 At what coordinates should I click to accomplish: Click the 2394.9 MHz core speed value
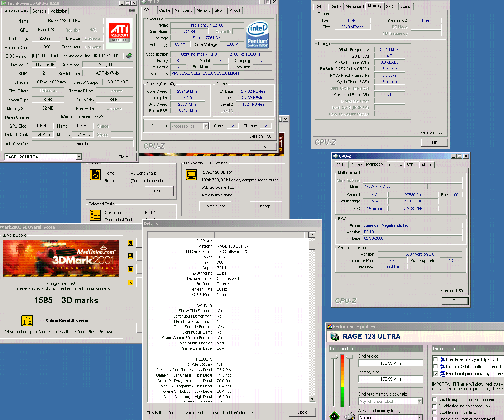pyautogui.click(x=187, y=91)
